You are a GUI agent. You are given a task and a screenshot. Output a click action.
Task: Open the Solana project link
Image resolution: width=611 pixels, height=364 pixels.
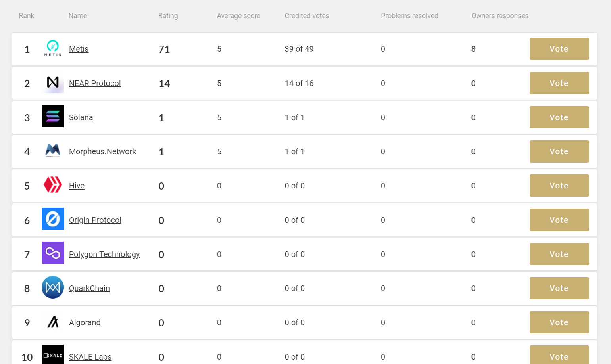pyautogui.click(x=81, y=117)
